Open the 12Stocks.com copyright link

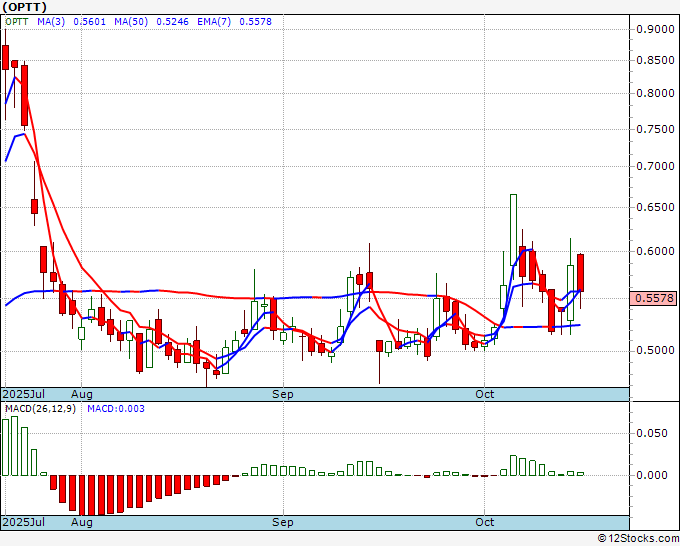click(638, 538)
